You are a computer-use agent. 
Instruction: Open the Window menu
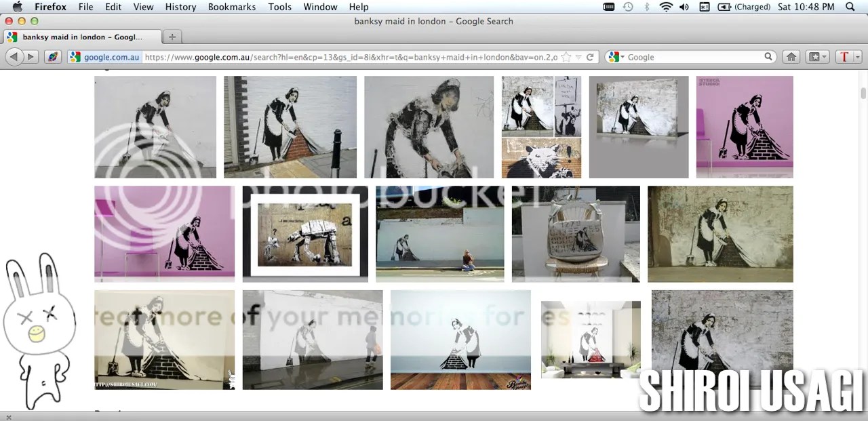320,7
